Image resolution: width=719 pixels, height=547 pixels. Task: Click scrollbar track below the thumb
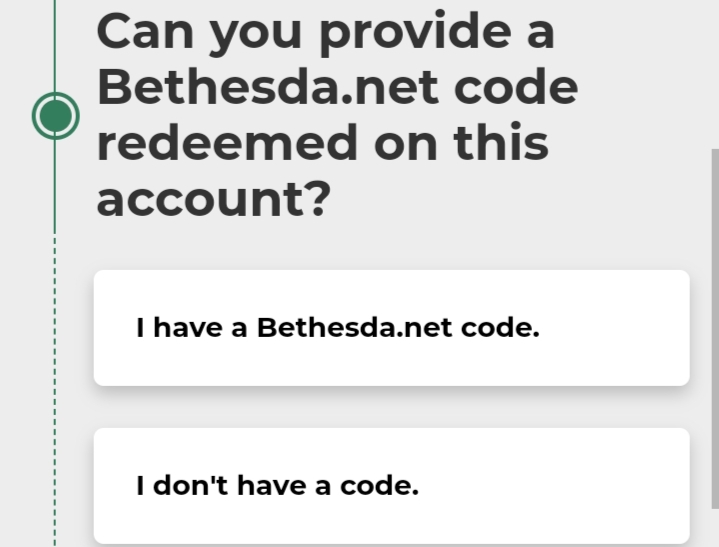715,527
